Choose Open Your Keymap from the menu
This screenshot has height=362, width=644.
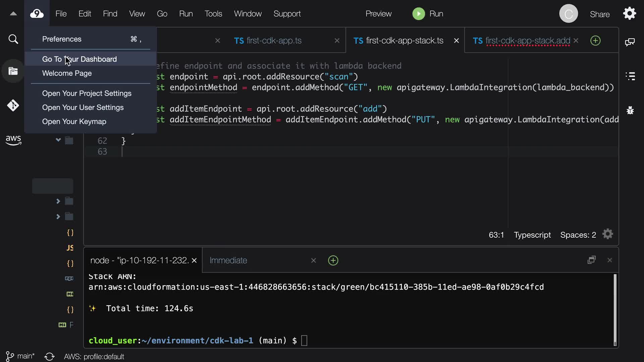(x=74, y=121)
